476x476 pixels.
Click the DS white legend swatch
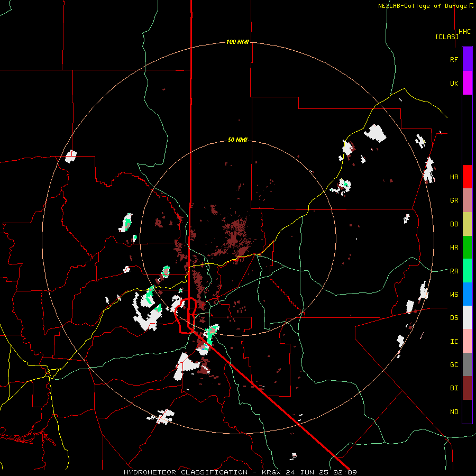pos(467,317)
